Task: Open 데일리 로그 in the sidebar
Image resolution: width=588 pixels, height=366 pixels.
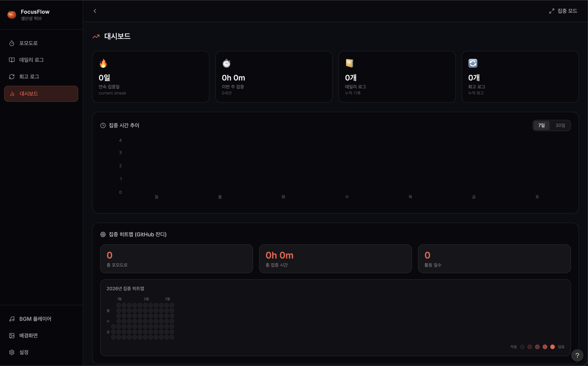Action: tap(31, 60)
